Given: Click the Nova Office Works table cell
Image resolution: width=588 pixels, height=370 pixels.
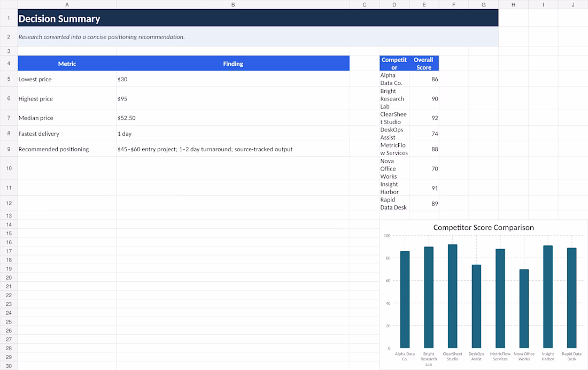Looking at the screenshot, I should tap(394, 168).
